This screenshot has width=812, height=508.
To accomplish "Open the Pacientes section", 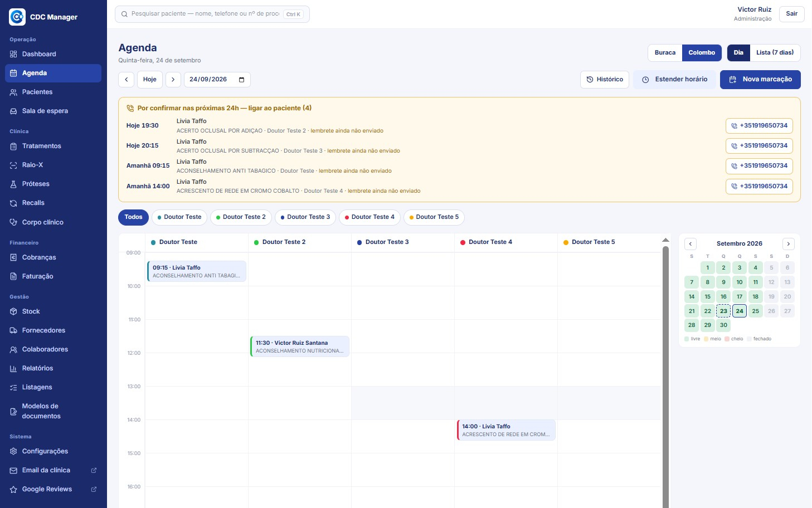I will click(x=54, y=92).
